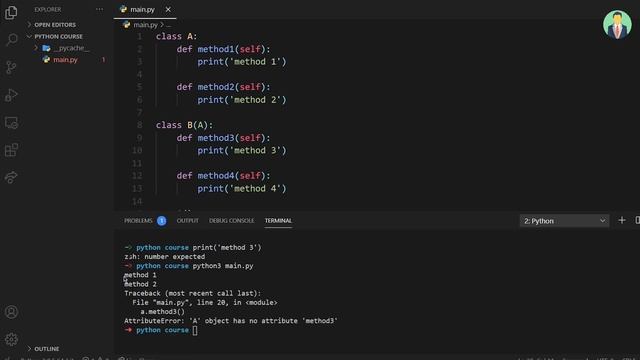Image resolution: width=640 pixels, height=360 pixels.
Task: Click 'python3 main.py' command in terminal
Action: (x=223, y=266)
